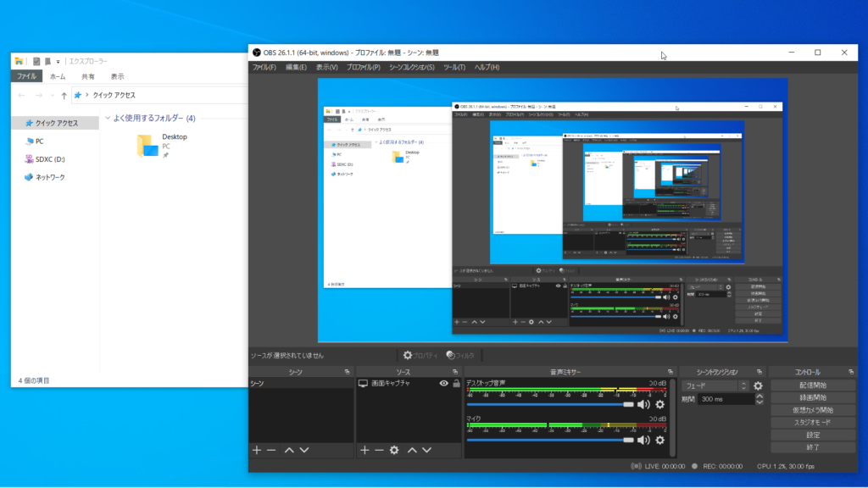
Task: Open 設定 in the controls panel
Action: (x=813, y=435)
